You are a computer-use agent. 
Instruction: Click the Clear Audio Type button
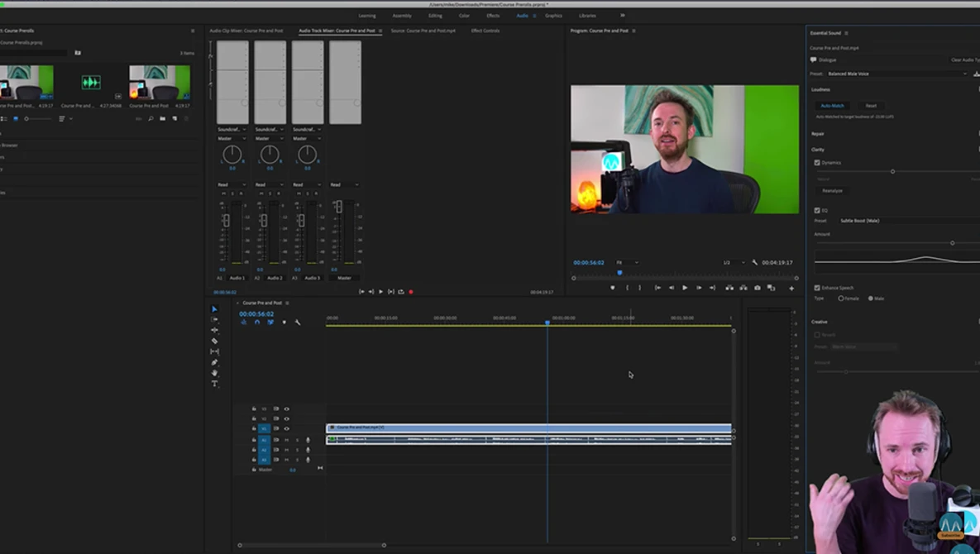coord(965,60)
